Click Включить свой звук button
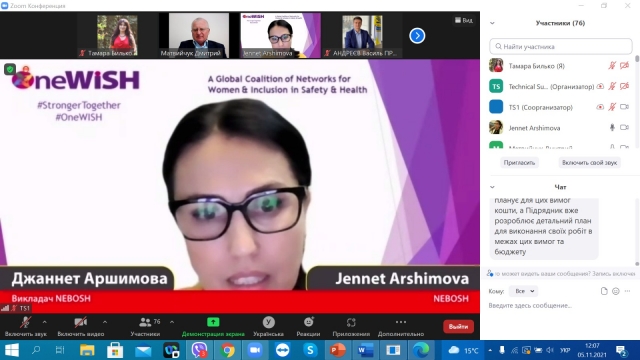This screenshot has width=640, height=360. coord(589,162)
